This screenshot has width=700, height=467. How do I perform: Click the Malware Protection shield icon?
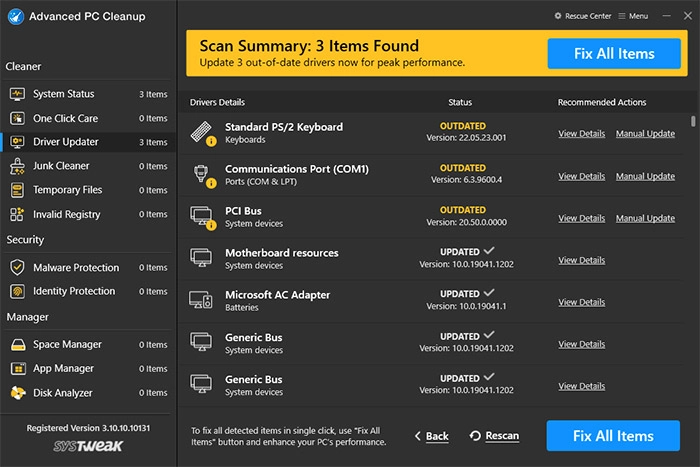17,267
